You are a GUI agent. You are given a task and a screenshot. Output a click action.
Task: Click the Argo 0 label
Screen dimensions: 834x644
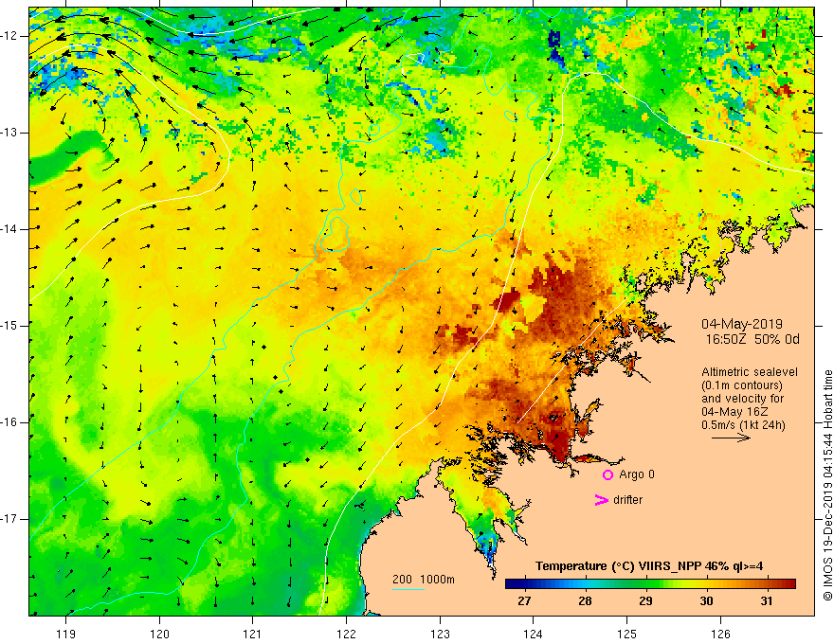637,474
